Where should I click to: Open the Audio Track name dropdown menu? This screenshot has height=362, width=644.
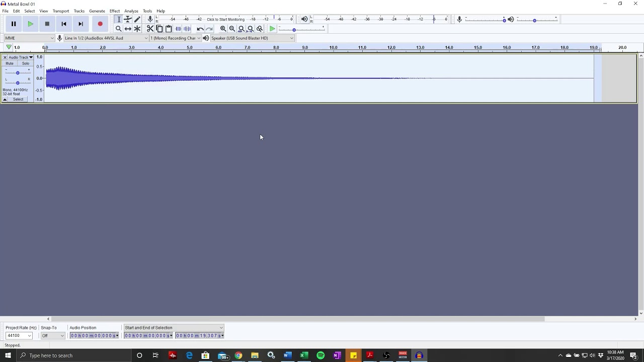click(x=21, y=57)
